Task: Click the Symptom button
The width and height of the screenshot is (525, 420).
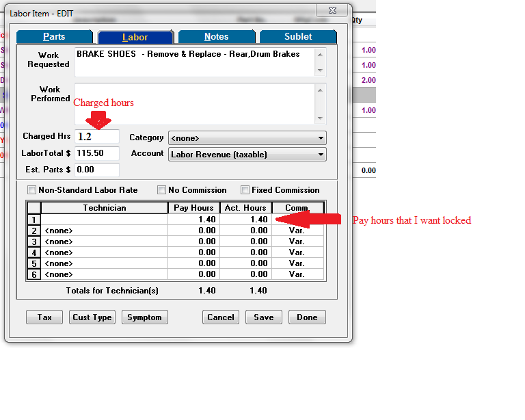Action: pos(145,317)
